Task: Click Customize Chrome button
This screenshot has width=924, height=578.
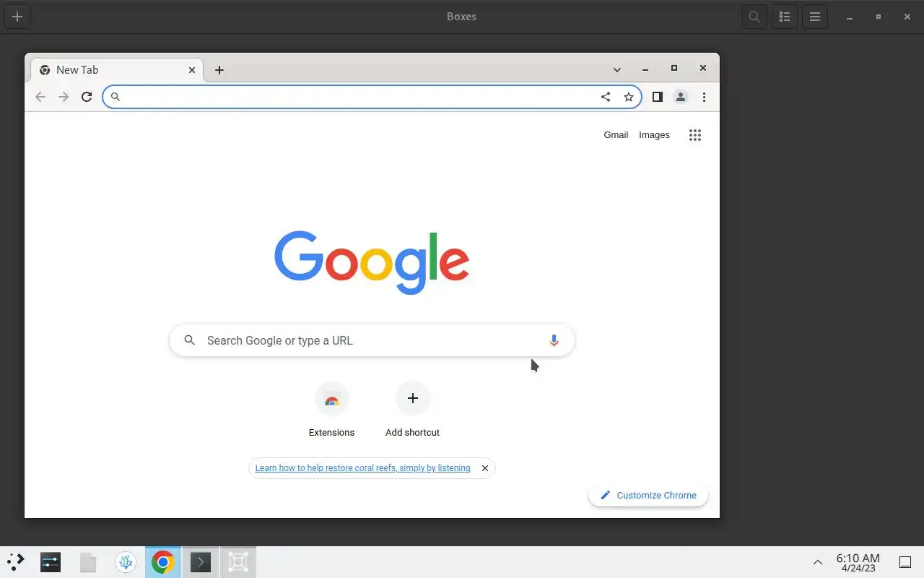Action: pyautogui.click(x=648, y=495)
